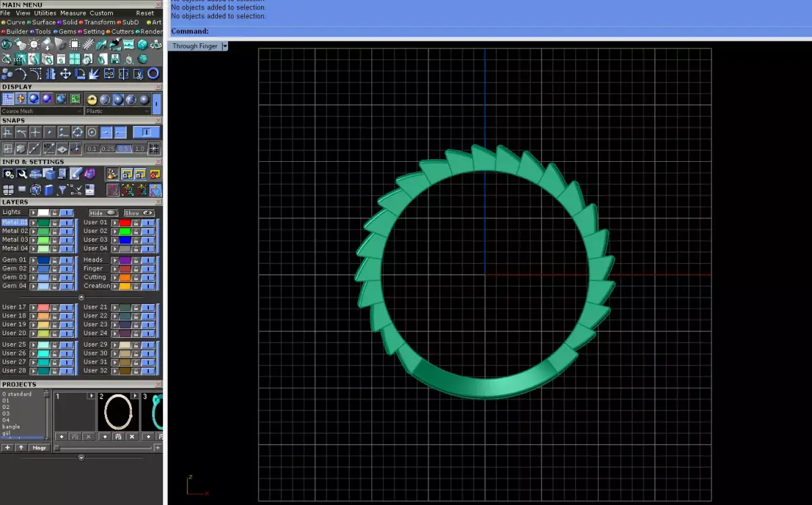
Task: Click the red X selection icon in Info & Settings
Action: pos(155,175)
